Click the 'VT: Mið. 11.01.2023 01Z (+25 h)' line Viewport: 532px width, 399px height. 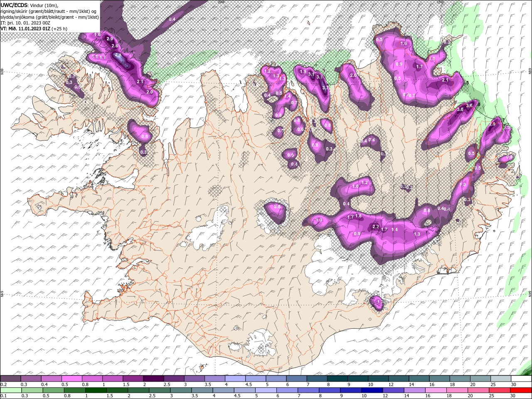pos(34,29)
